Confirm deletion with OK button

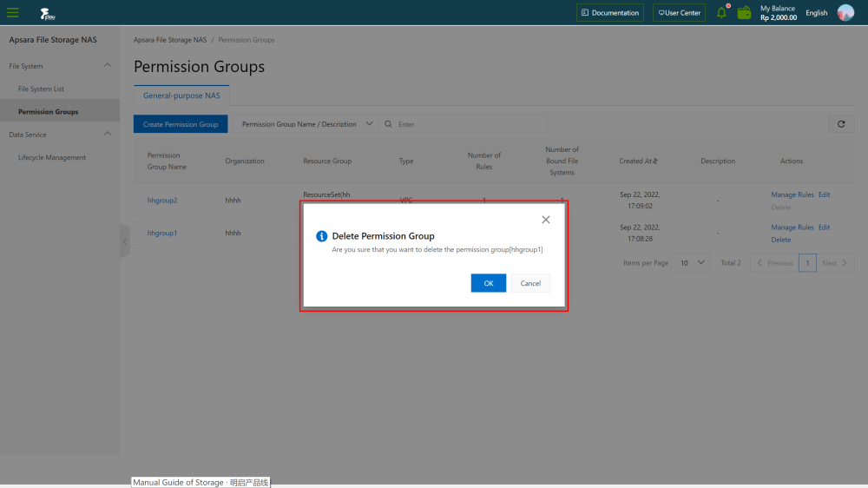[488, 283]
